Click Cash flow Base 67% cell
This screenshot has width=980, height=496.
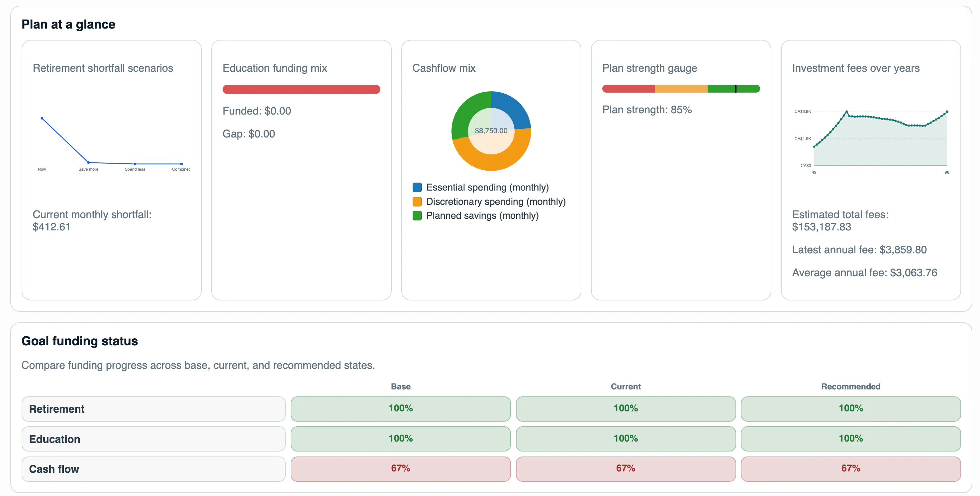pos(400,469)
